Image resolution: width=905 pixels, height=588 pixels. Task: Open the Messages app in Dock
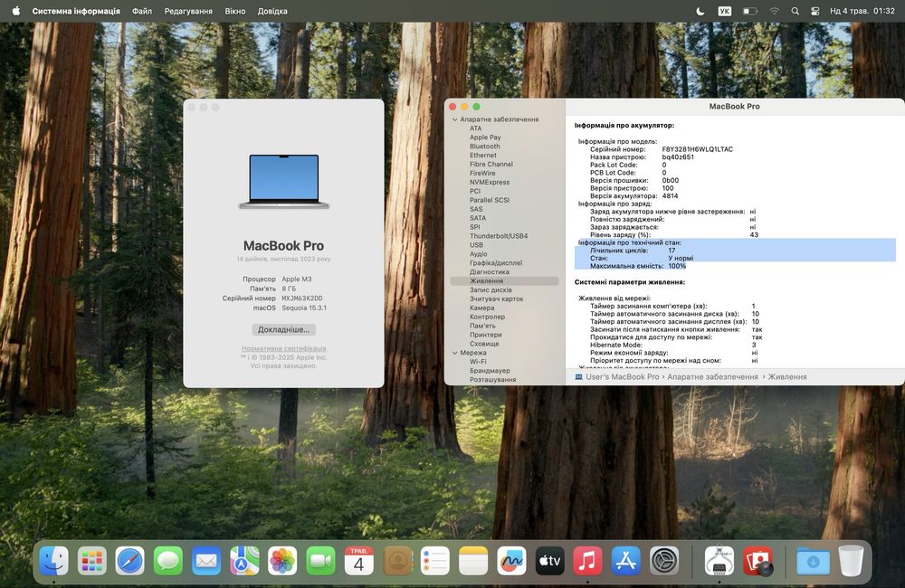[168, 560]
